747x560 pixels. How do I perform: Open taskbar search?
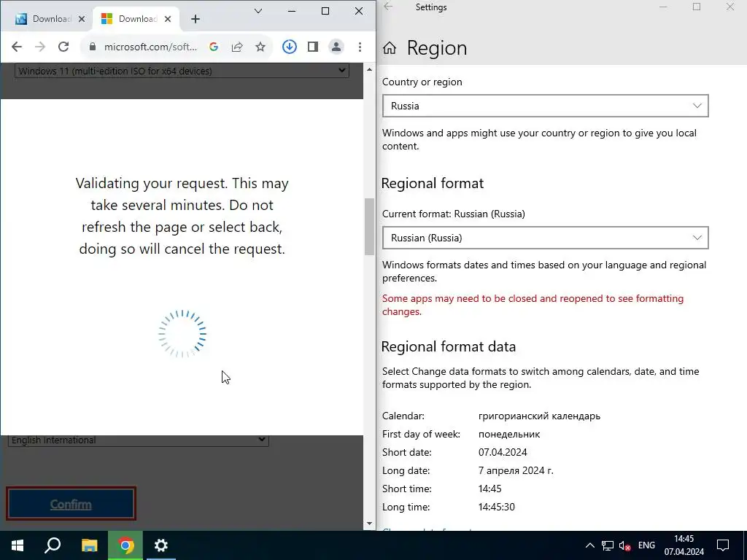coord(53,545)
